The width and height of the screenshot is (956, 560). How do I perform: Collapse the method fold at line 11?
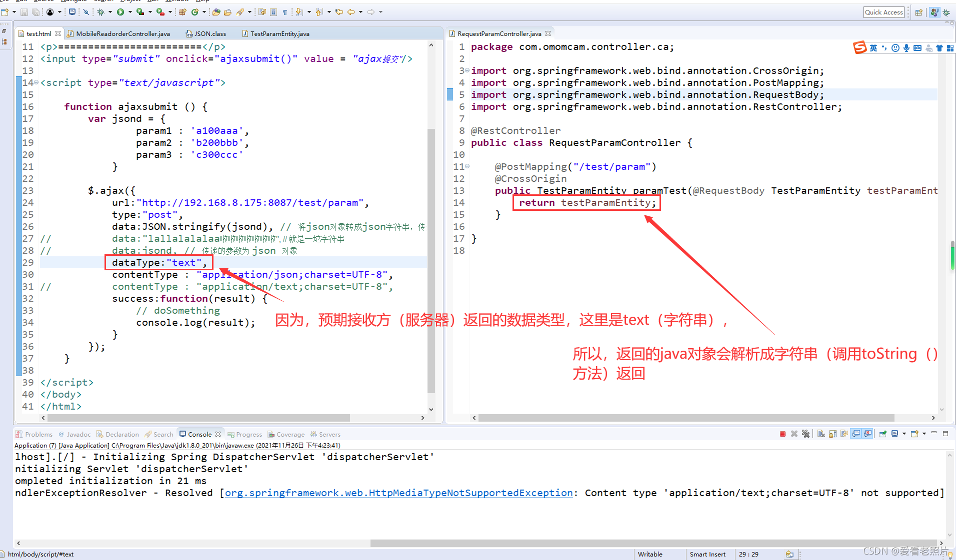(467, 166)
